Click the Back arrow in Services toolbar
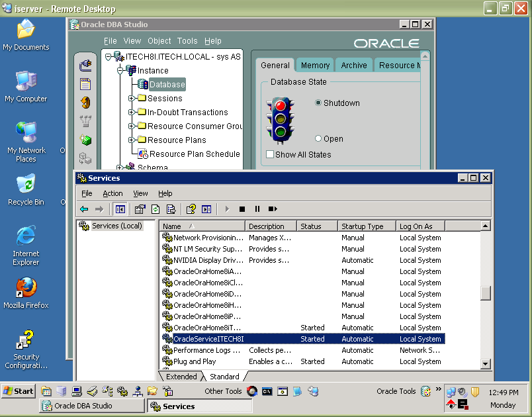Screen dimensions: 532x417 click(x=84, y=209)
